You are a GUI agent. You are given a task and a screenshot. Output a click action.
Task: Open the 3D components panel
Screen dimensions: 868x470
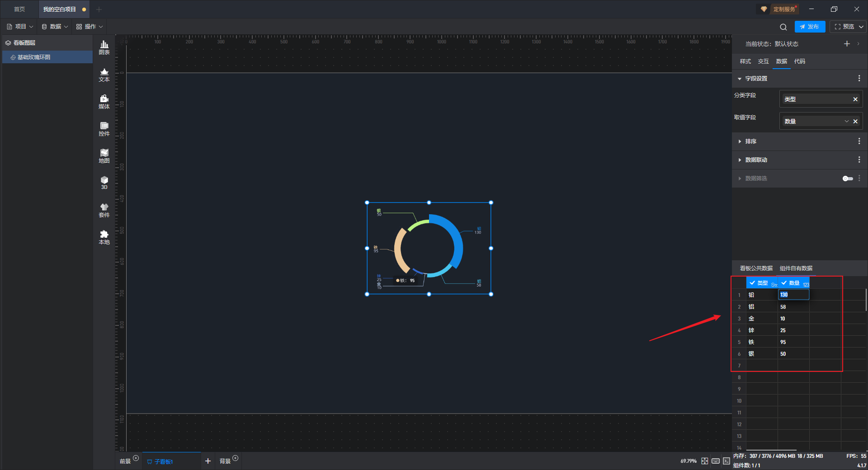pyautogui.click(x=104, y=183)
